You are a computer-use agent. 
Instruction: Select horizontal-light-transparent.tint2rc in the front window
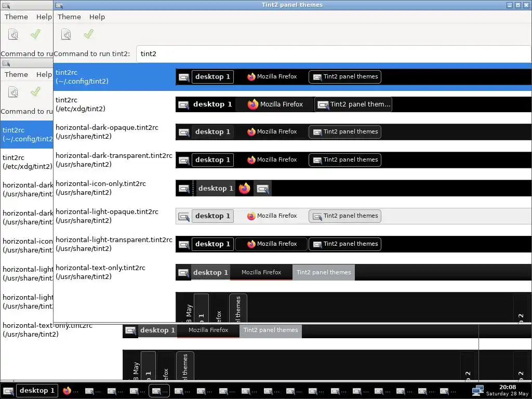click(292, 244)
